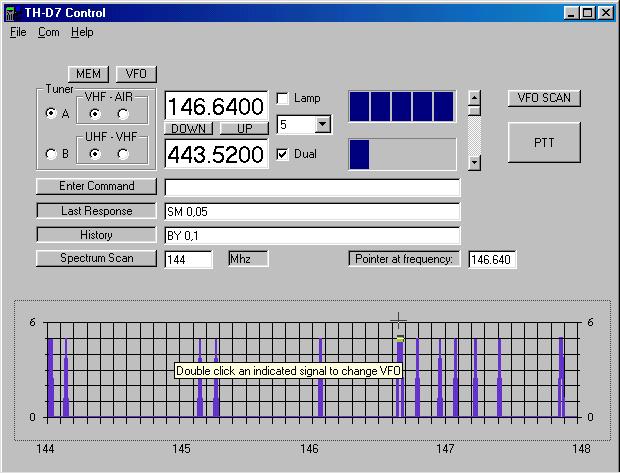
Task: Click the 146.6400 frequency display
Action: 216,106
